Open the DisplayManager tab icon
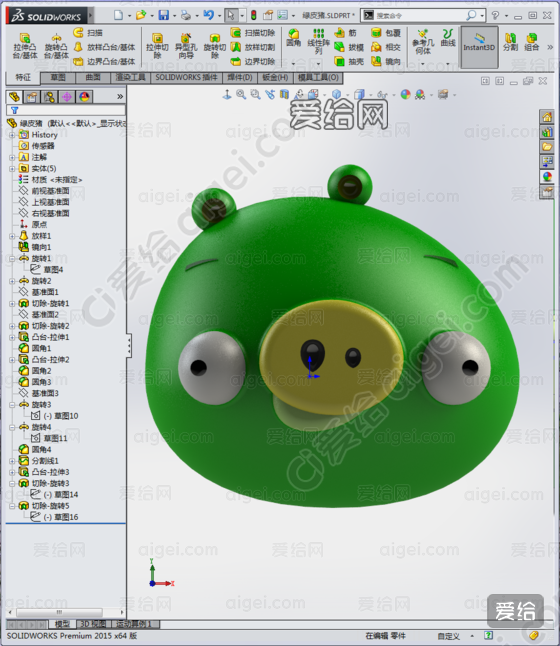The image size is (560, 646). pyautogui.click(x=84, y=97)
